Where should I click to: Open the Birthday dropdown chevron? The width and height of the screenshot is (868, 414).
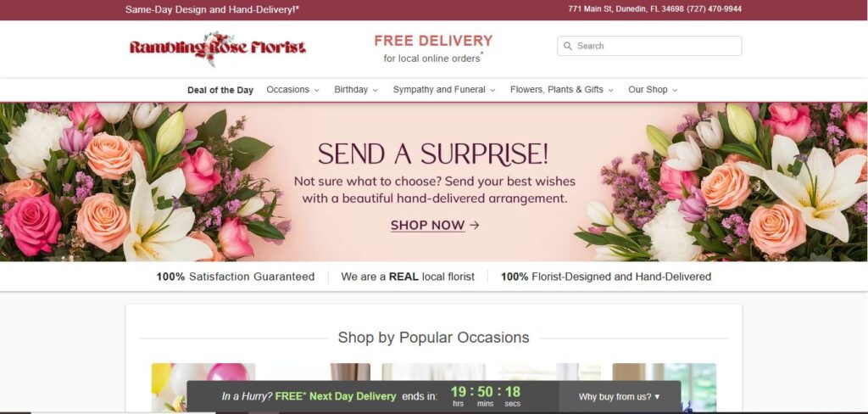click(375, 90)
